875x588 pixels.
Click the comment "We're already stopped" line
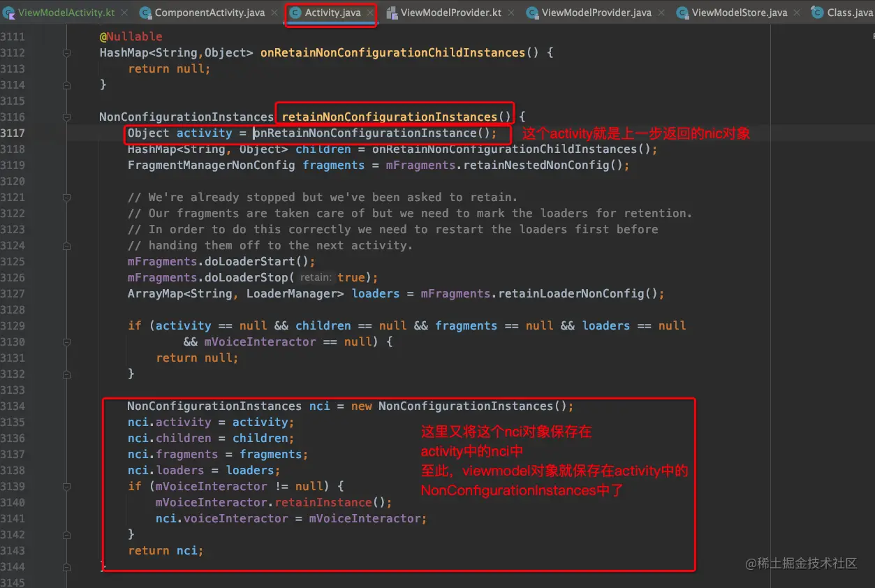pyautogui.click(x=323, y=197)
